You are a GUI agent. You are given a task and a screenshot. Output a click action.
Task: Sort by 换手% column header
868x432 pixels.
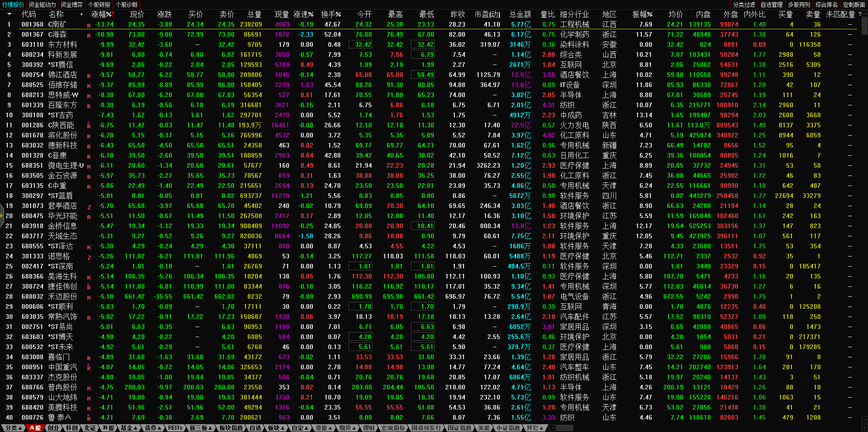pyautogui.click(x=330, y=15)
